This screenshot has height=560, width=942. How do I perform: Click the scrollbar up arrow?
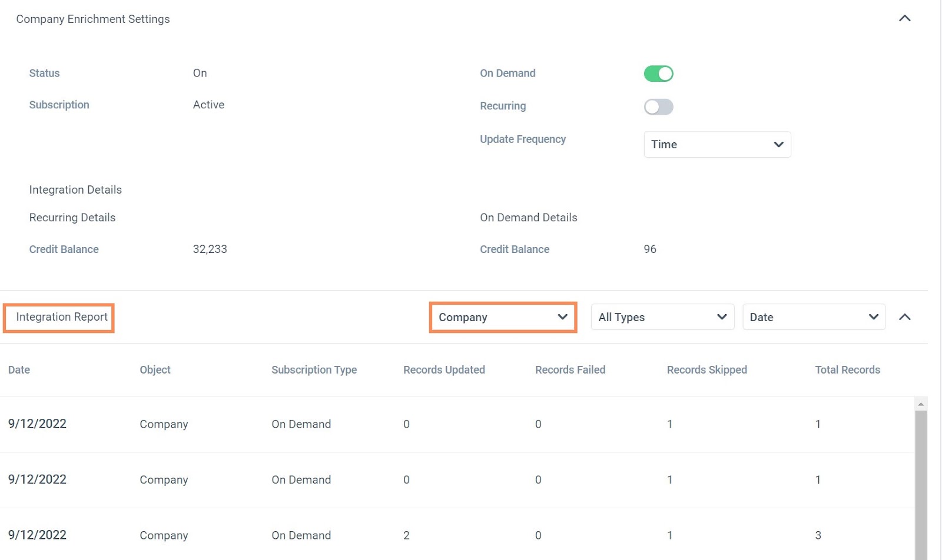(x=921, y=404)
